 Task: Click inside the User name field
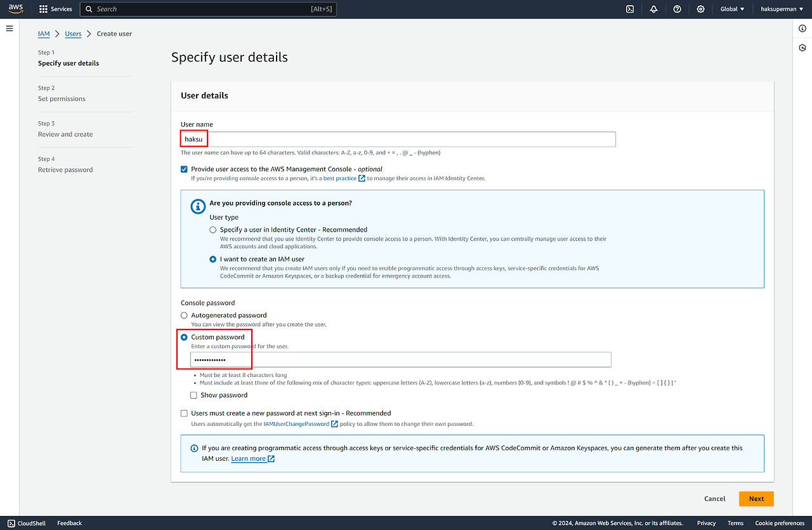pos(406,139)
